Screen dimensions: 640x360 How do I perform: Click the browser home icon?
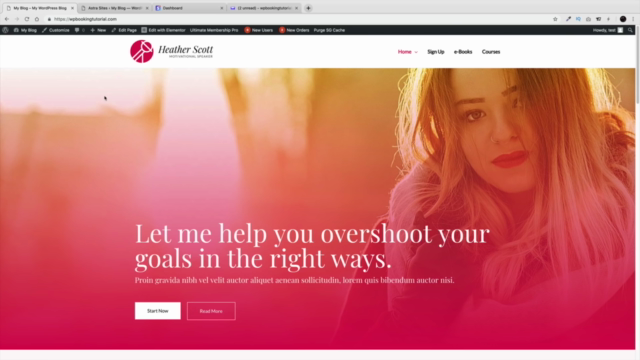coord(37,19)
